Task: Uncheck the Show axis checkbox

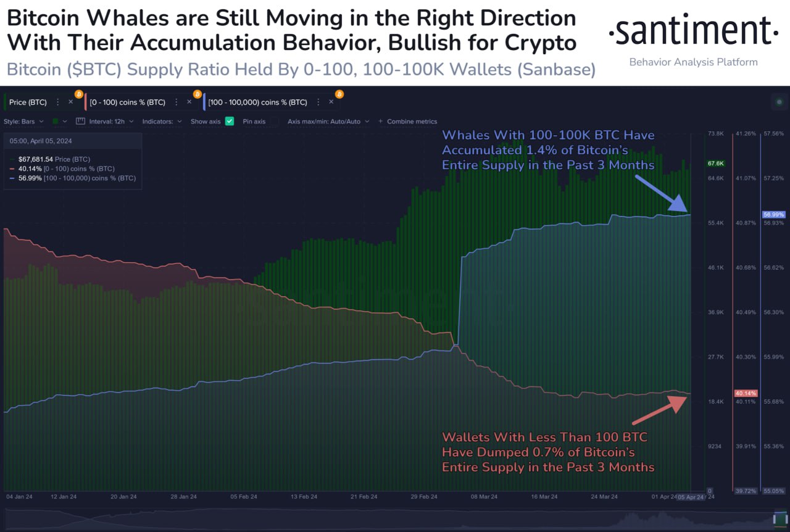Action: 230,122
